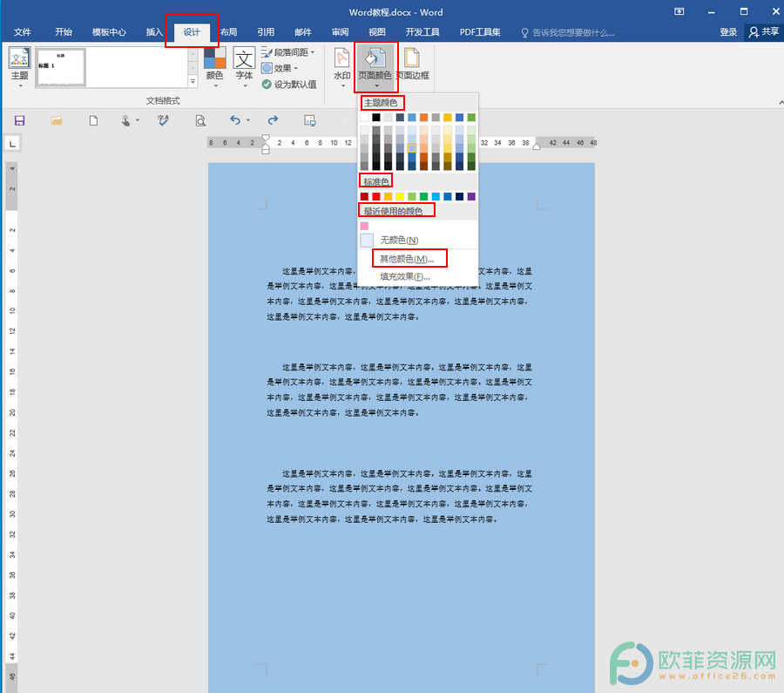The height and width of the screenshot is (693, 784).
Task: Pick the standard purple swatch
Action: pyautogui.click(x=471, y=197)
